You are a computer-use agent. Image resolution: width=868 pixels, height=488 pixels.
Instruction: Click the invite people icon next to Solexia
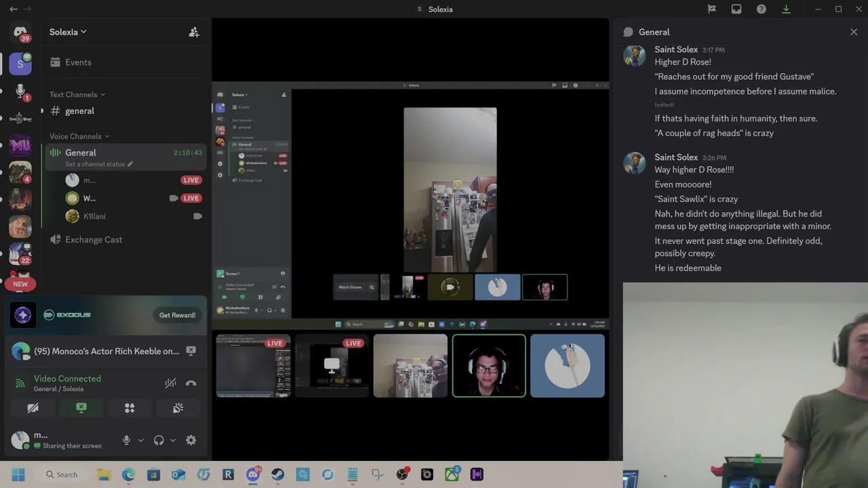194,32
